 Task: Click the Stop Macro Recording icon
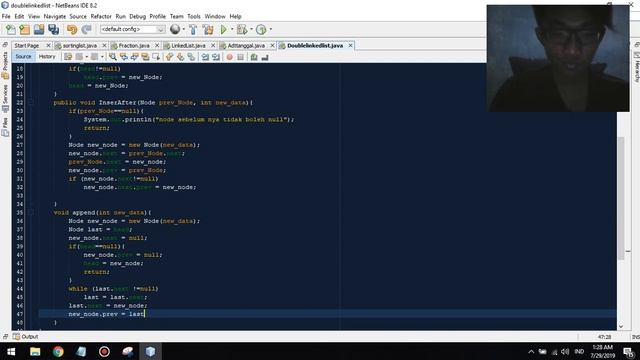click(240, 57)
